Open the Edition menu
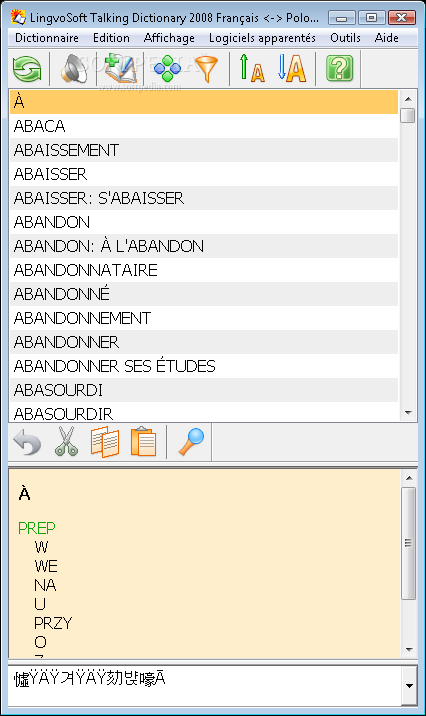 [111, 38]
